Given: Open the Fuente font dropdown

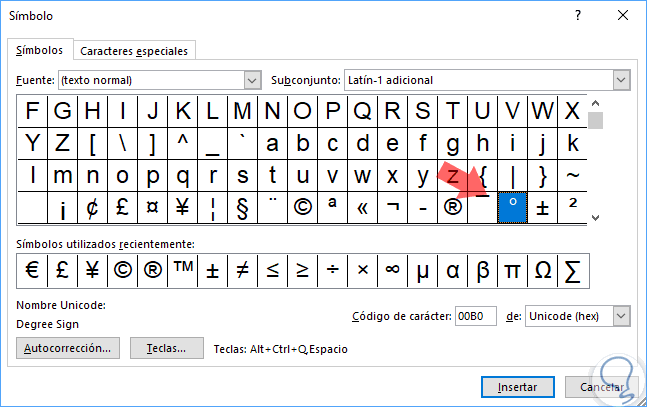Looking at the screenshot, I should click(x=252, y=80).
